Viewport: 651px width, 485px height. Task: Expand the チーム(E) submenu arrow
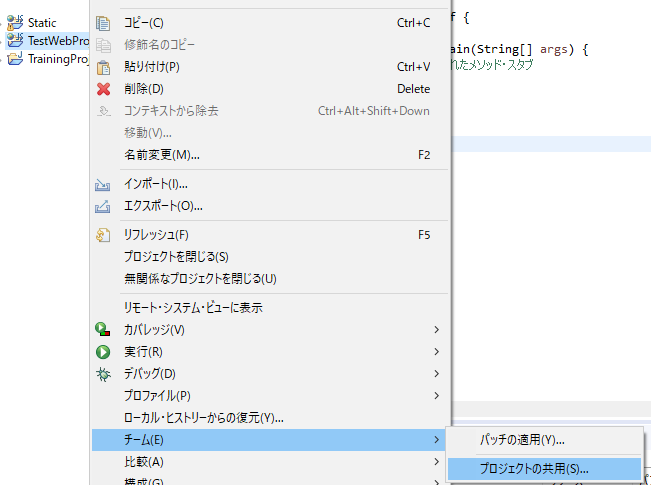(x=436, y=440)
